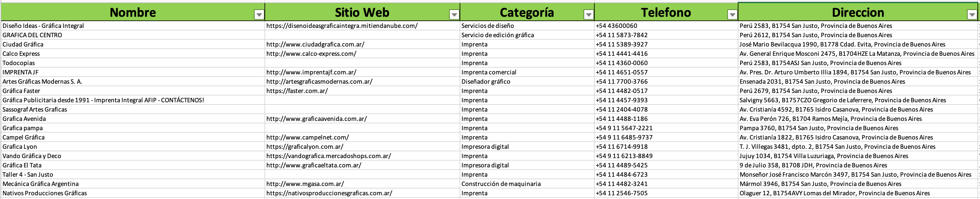Click the faster.com.ar URL
This screenshot has width=980, height=199.
[297, 91]
